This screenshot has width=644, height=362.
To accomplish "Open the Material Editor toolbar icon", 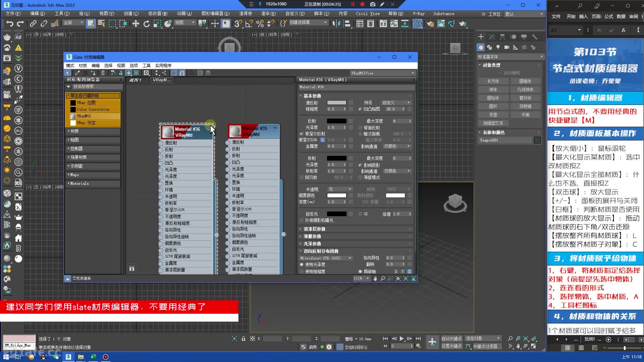I will tap(418, 23).
